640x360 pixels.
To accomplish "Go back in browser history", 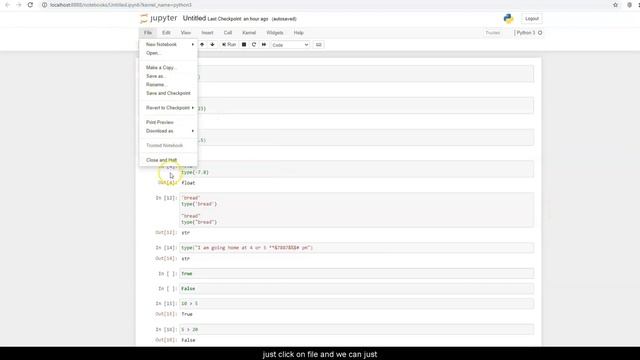I will coord(7,5).
